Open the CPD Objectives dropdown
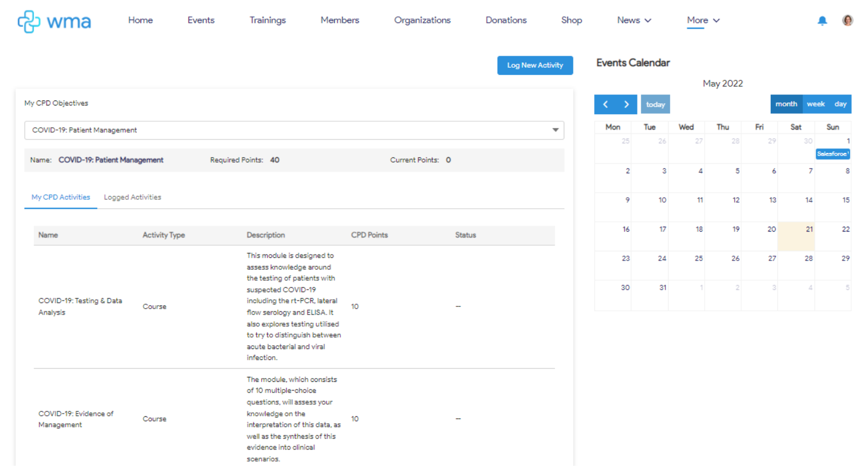Image resolution: width=868 pixels, height=467 pixels. [294, 130]
